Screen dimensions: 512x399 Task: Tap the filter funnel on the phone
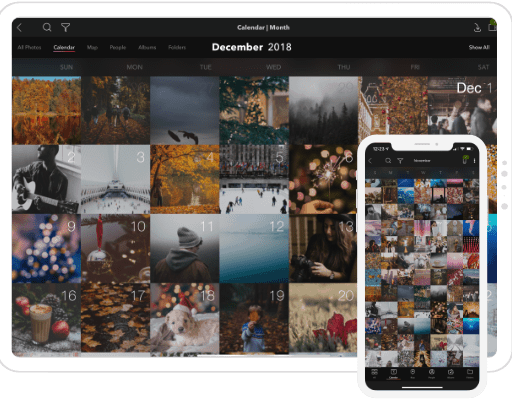click(400, 161)
